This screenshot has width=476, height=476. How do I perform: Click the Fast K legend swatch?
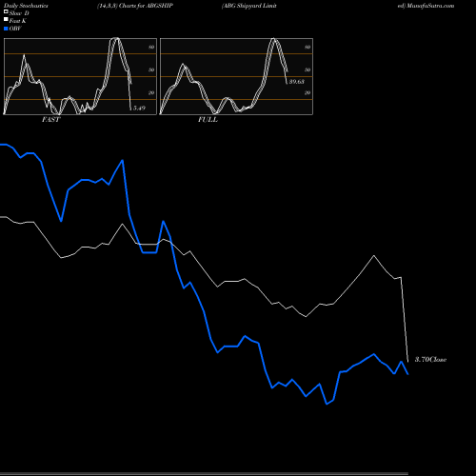6,20
